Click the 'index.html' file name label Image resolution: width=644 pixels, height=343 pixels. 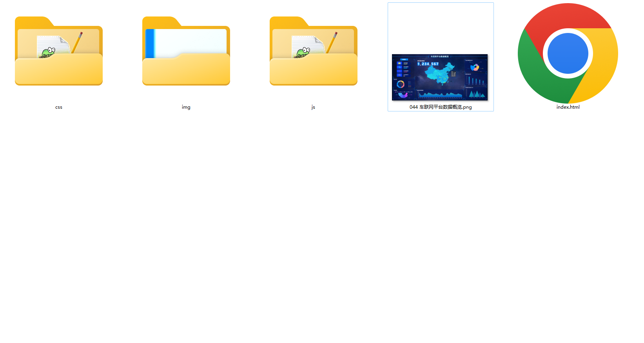pos(568,107)
